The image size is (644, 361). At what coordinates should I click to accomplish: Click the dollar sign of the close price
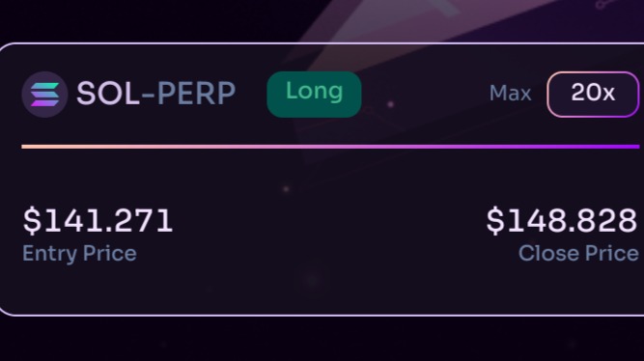(x=495, y=221)
